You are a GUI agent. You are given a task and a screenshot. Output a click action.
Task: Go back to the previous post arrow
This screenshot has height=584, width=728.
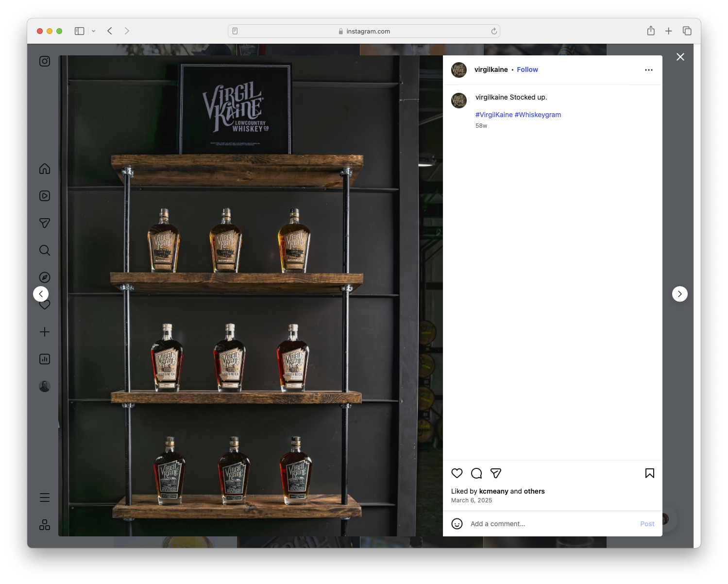(41, 293)
